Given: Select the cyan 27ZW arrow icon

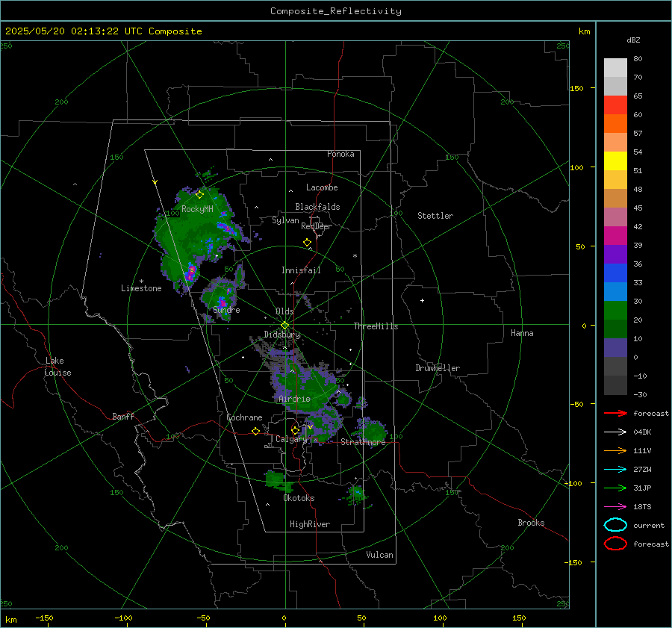Looking at the screenshot, I should tap(615, 470).
